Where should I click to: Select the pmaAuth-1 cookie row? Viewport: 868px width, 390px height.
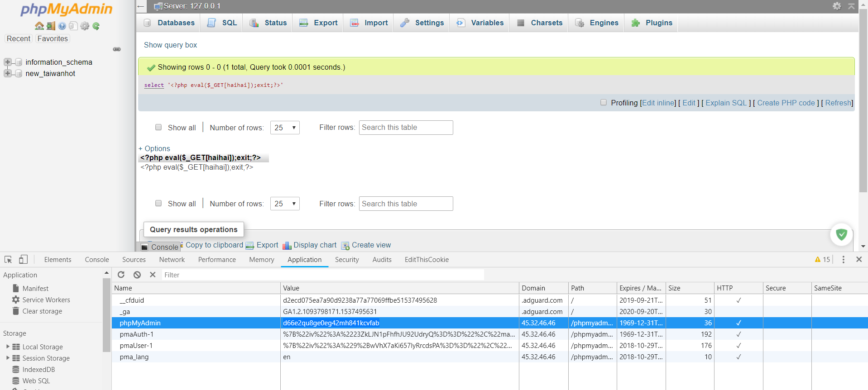(x=490, y=334)
